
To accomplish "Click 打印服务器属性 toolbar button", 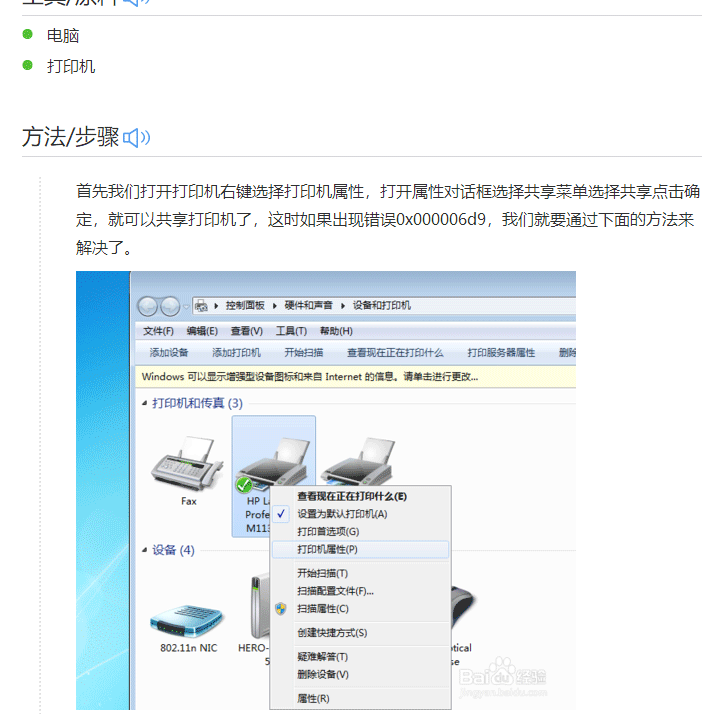I will click(x=501, y=352).
